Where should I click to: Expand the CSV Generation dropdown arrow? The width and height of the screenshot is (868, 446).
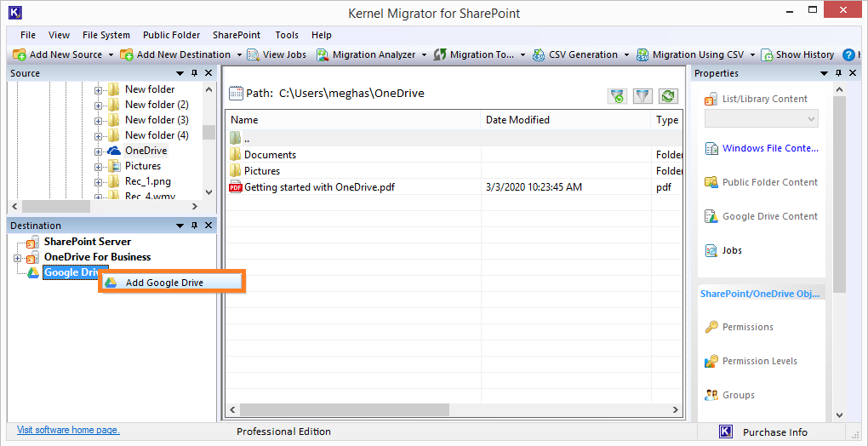pyautogui.click(x=626, y=54)
